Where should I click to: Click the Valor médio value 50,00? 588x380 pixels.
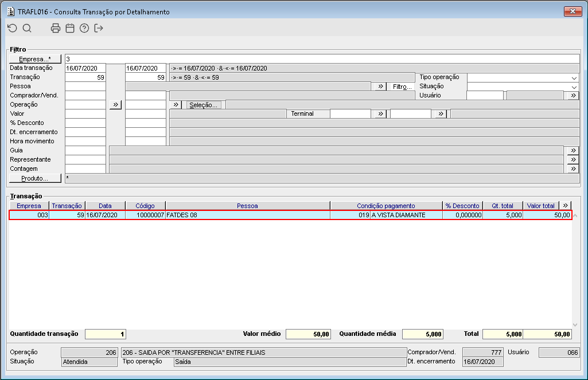pyautogui.click(x=308, y=334)
